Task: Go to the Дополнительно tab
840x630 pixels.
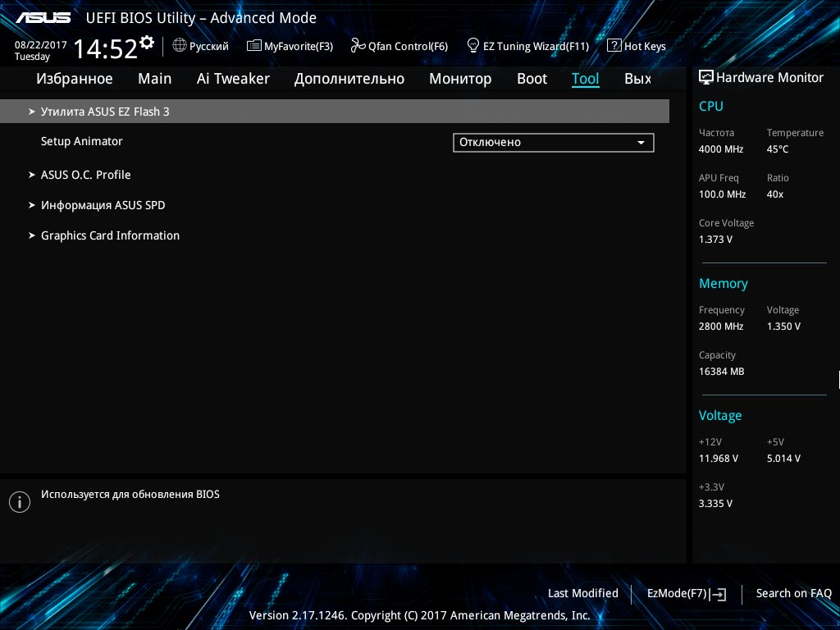Action: coord(349,80)
